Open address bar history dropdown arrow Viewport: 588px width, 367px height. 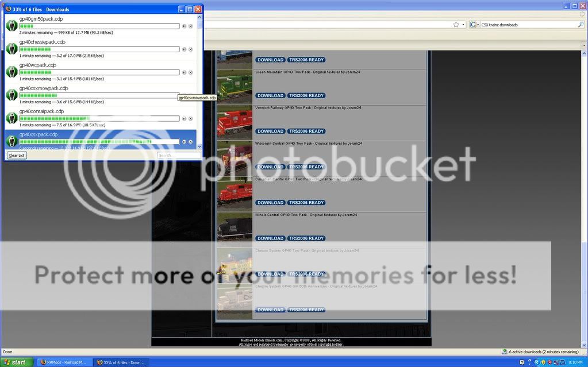(463, 25)
